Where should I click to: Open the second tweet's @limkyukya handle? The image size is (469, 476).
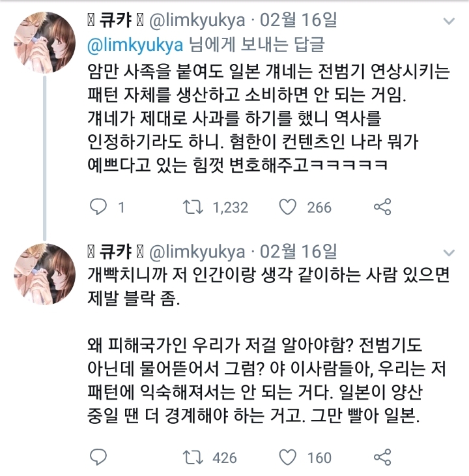click(x=197, y=252)
